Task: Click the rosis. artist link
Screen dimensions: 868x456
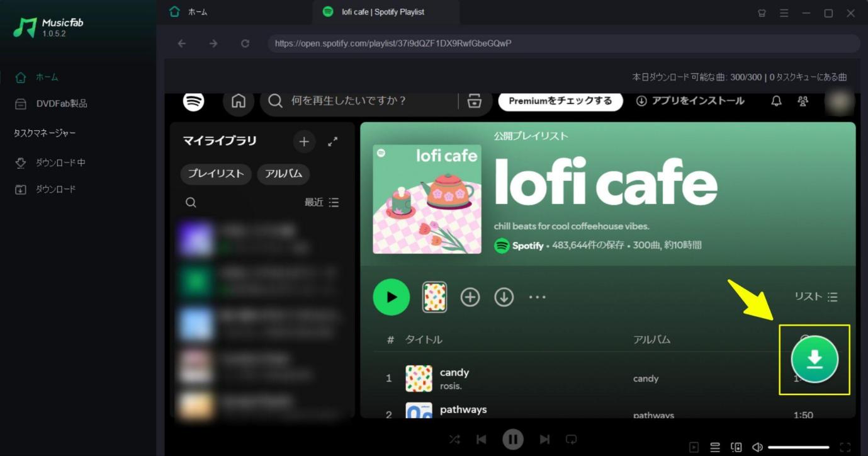Action: coord(451,385)
